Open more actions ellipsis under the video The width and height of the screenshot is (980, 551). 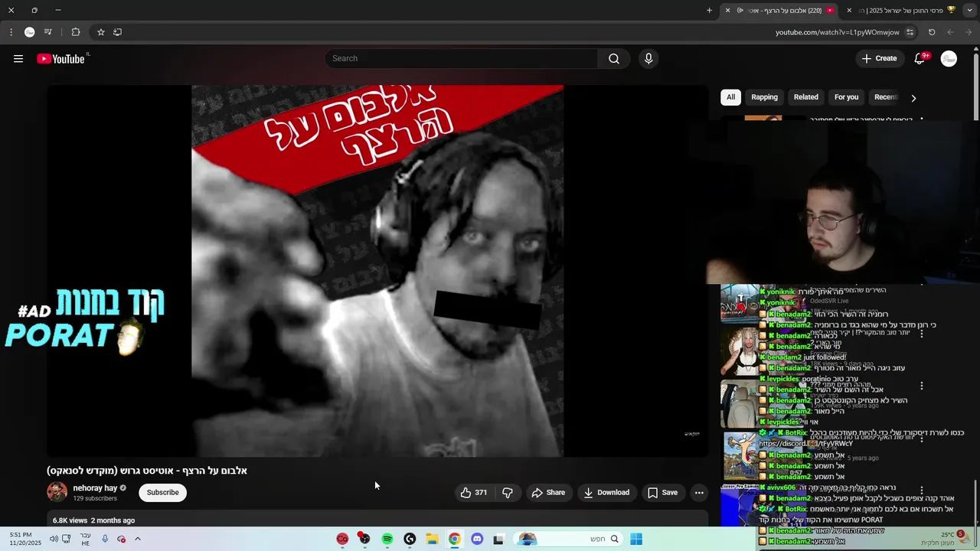tap(699, 493)
